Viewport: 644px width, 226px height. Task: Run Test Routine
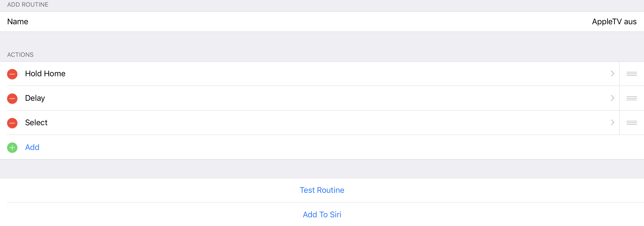(x=322, y=190)
